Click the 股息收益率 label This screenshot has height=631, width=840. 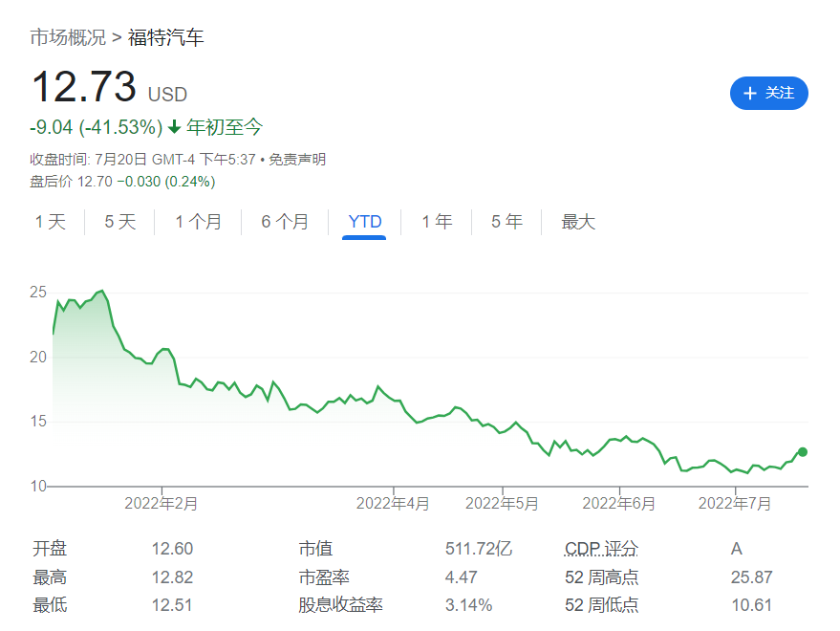341,605
